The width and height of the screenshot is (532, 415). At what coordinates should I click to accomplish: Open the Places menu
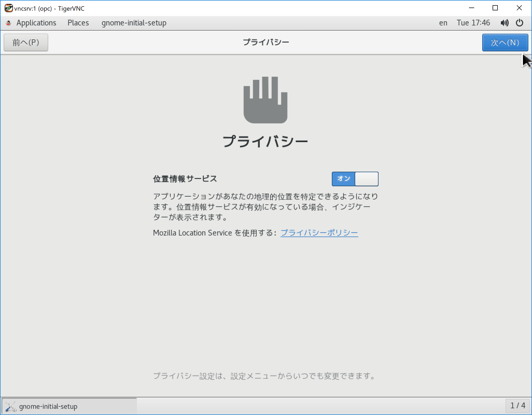tap(78, 23)
